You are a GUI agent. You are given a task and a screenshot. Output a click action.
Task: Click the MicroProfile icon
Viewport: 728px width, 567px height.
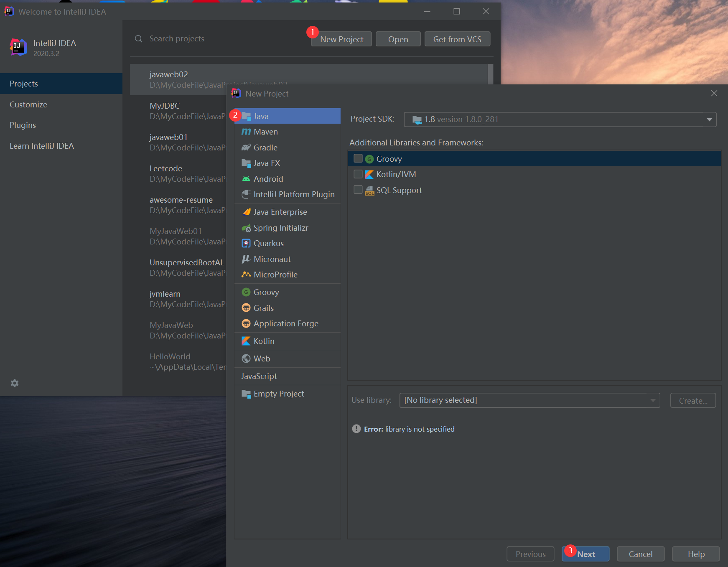[x=246, y=275]
